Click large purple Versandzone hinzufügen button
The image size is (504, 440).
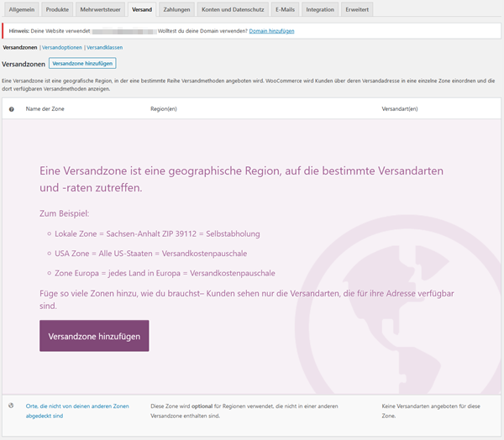tap(94, 336)
